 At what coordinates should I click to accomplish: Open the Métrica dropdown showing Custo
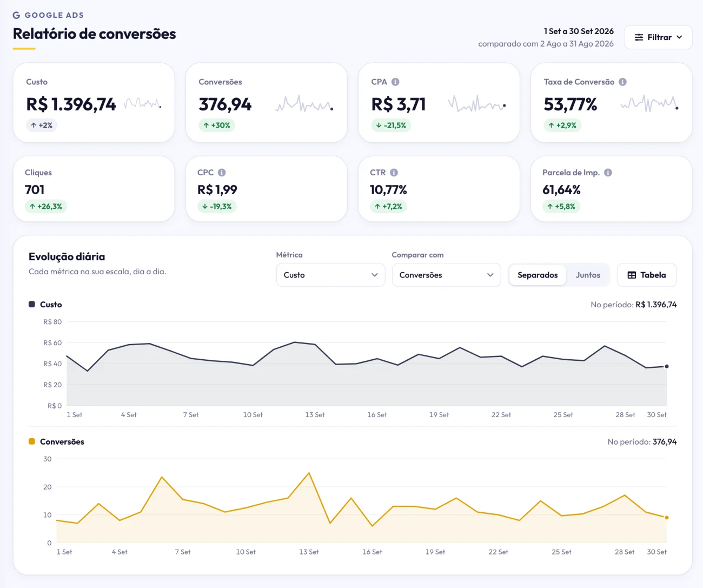tap(330, 275)
